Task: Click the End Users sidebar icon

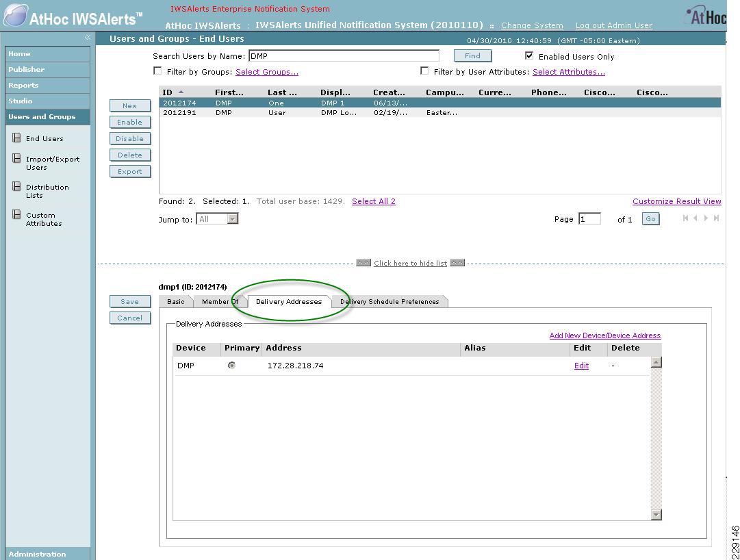Action: pyautogui.click(x=16, y=138)
